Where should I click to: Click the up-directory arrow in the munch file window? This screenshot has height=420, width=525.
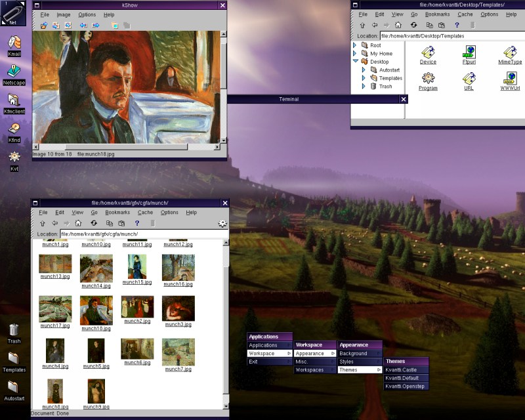coord(43,223)
